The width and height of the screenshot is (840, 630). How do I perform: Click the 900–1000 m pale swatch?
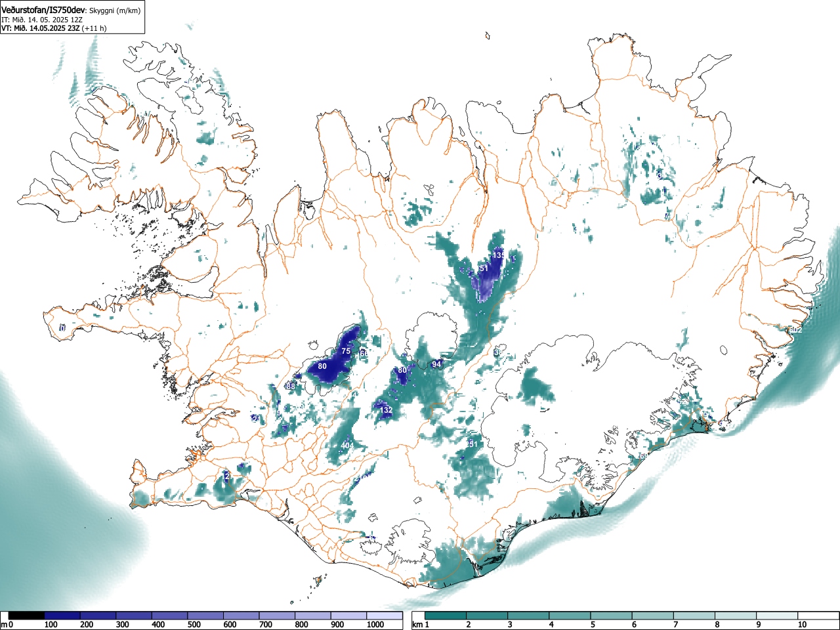pos(348,616)
